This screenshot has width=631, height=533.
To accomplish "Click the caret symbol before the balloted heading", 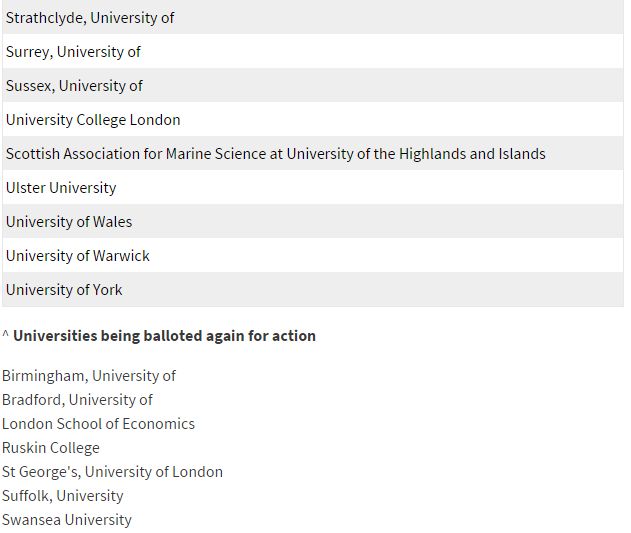I will (x=5, y=334).
